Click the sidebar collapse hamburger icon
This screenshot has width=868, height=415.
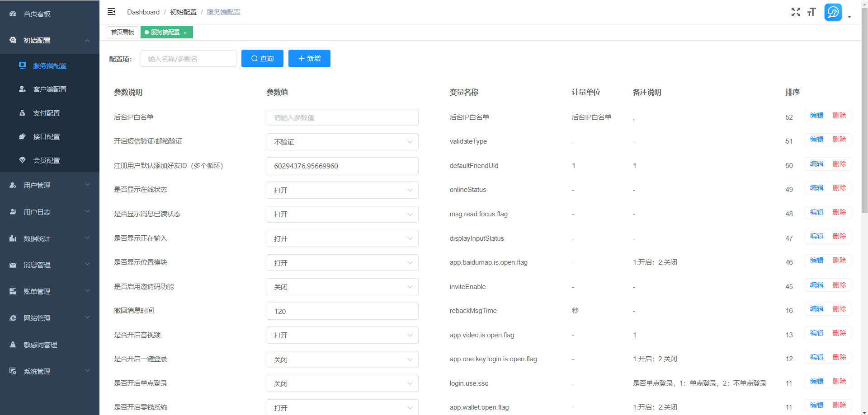[111, 12]
